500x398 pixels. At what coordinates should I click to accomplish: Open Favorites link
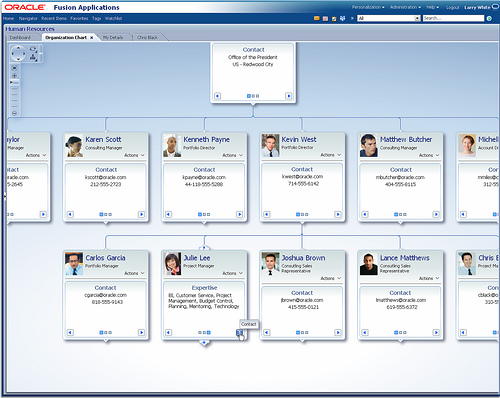(x=79, y=18)
